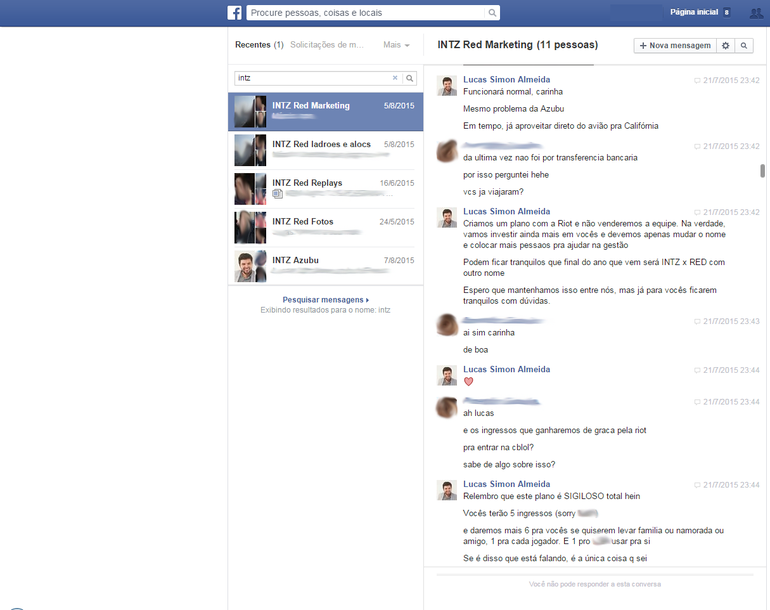Image resolution: width=770 pixels, height=610 pixels.
Task: Click the conversation filter field containing 'intz'
Action: coord(312,78)
